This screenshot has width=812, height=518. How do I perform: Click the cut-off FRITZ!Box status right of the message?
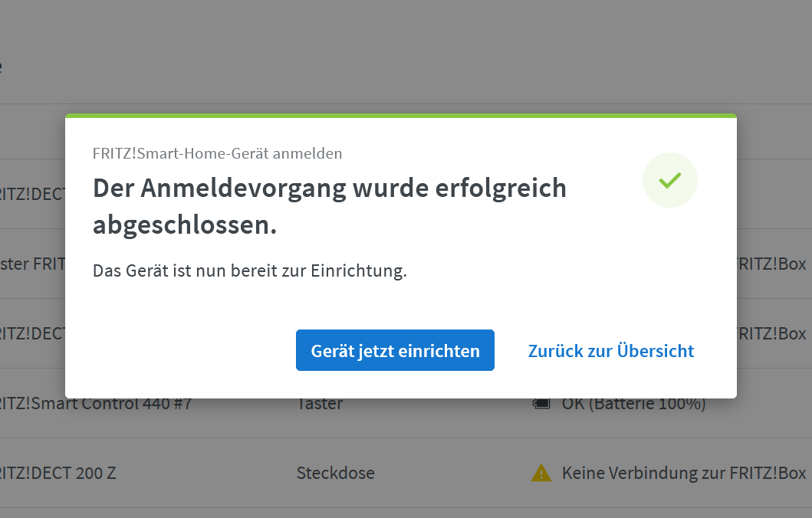click(771, 264)
